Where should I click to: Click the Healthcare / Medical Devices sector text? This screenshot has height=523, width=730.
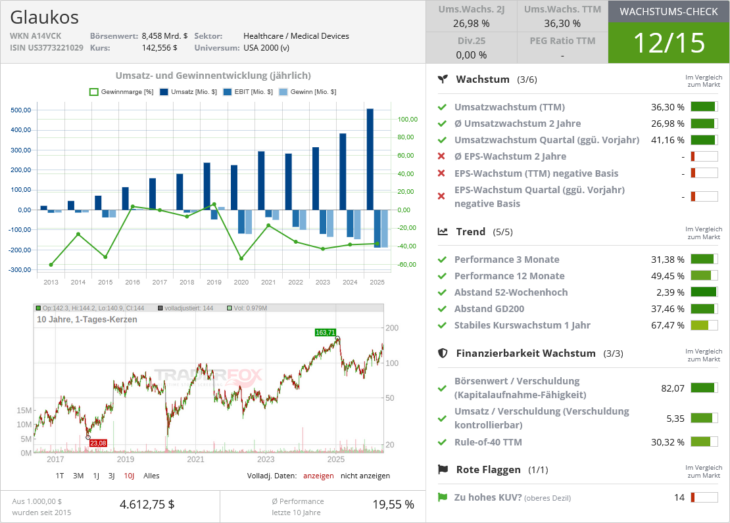(296, 36)
